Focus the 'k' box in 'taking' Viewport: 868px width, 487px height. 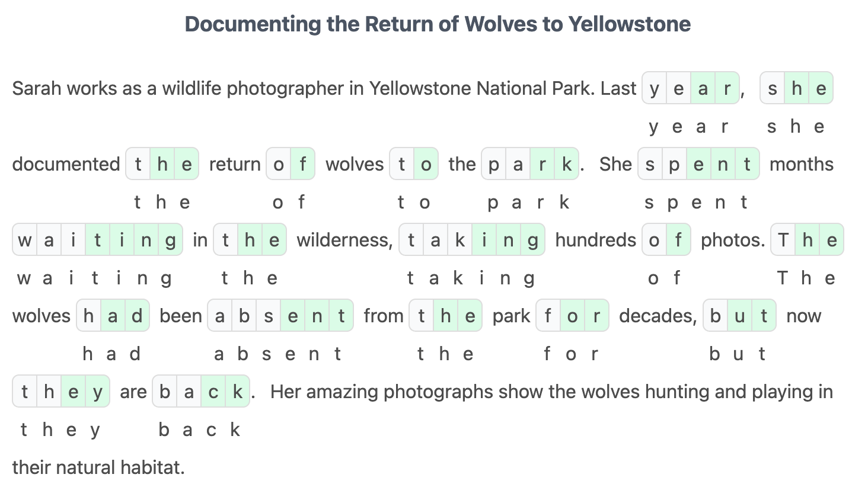pyautogui.click(x=460, y=240)
